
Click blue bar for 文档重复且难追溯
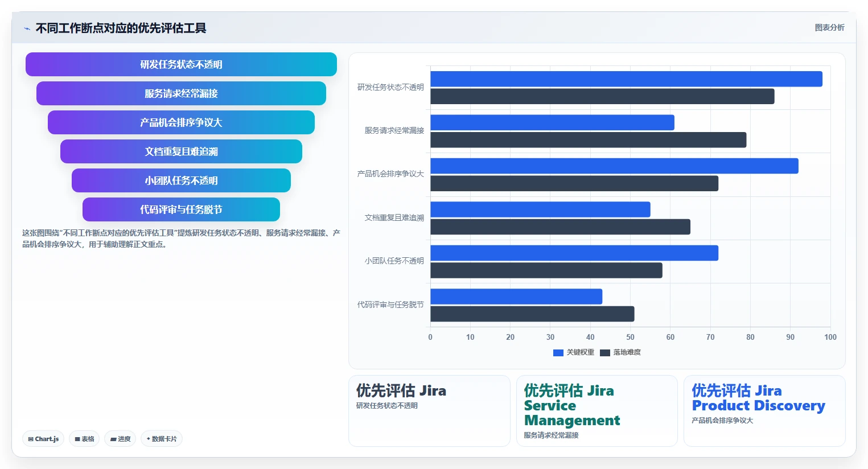pos(540,209)
